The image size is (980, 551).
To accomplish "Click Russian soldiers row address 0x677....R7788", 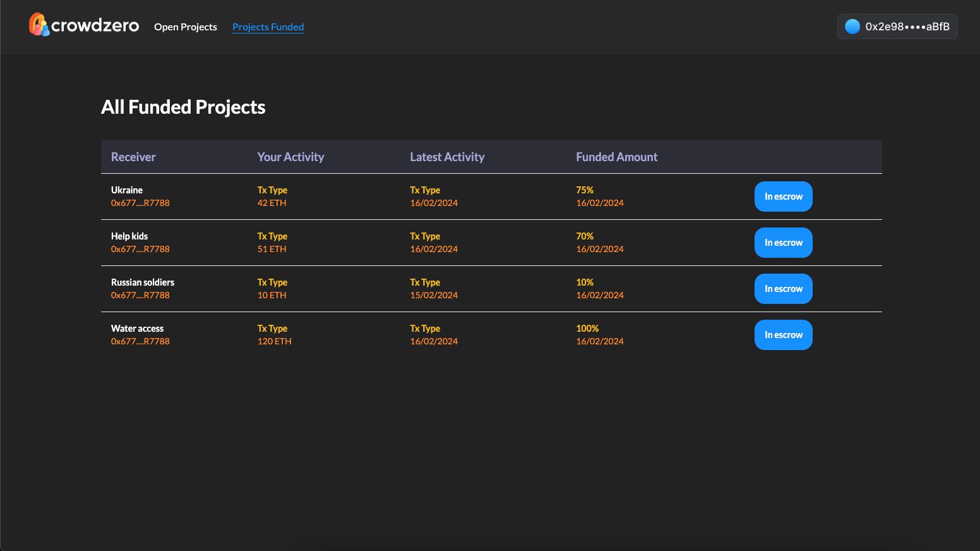I will (140, 295).
